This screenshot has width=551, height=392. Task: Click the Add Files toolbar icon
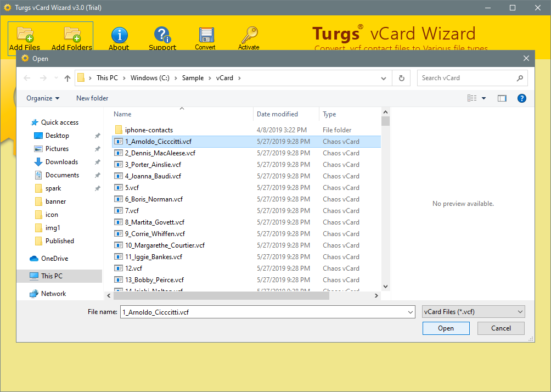(x=25, y=35)
